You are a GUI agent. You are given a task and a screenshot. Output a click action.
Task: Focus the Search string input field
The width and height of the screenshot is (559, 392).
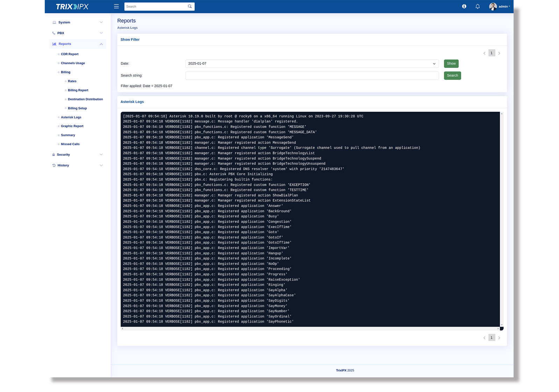tap(312, 76)
